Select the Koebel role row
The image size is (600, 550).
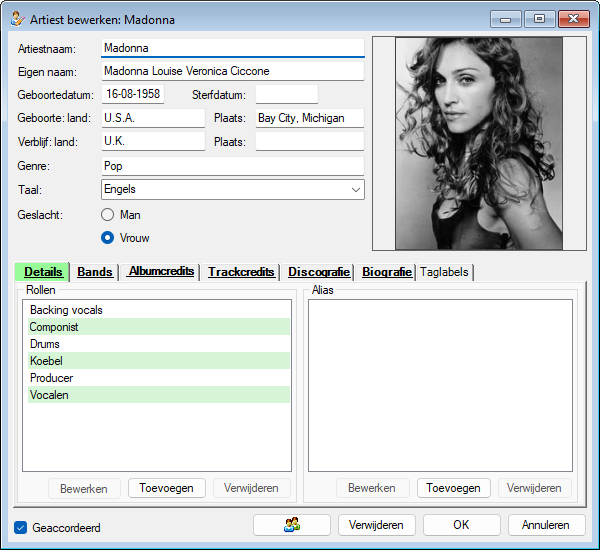[159, 361]
